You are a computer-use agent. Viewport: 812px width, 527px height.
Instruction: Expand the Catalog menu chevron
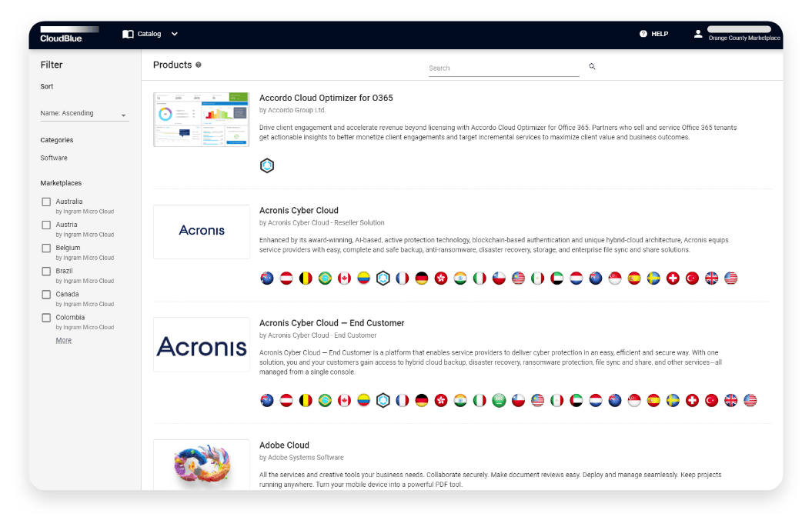tap(175, 34)
